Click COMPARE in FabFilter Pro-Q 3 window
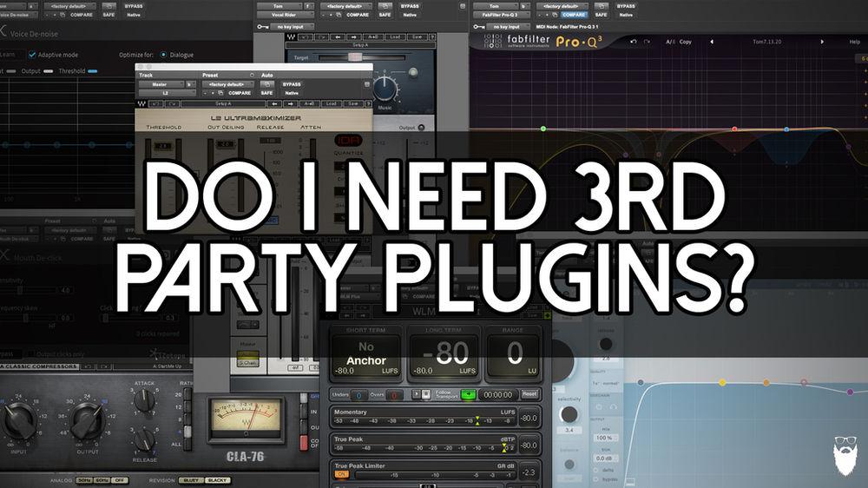This screenshot has width=868, height=488. 574,15
